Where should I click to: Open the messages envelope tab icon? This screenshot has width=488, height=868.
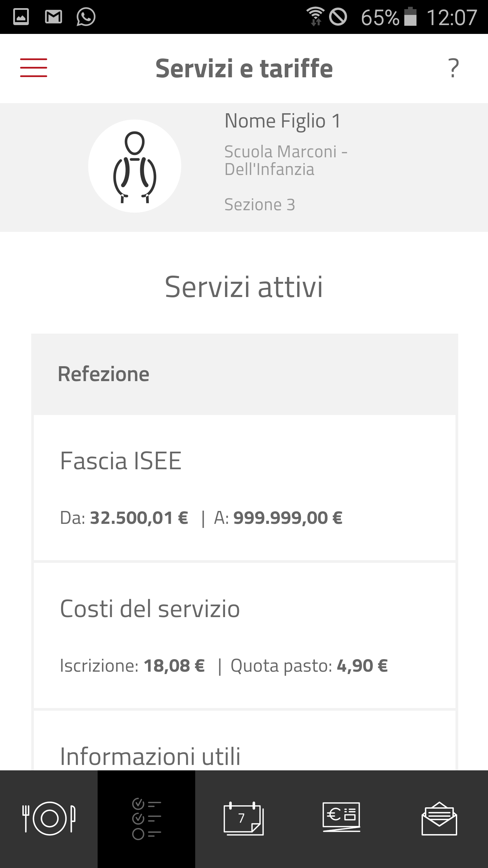click(439, 818)
